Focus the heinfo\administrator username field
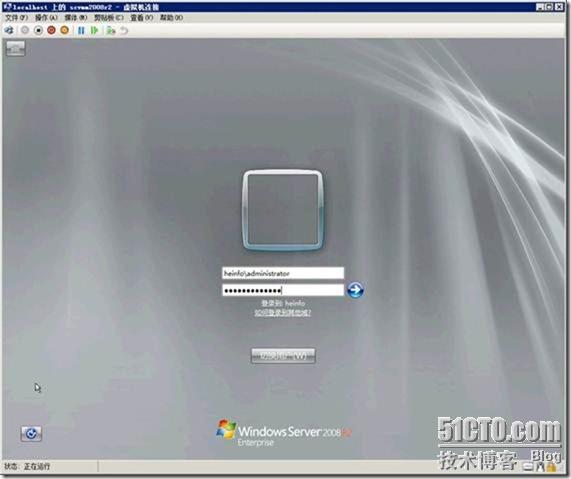The width and height of the screenshot is (571, 479). (x=283, y=273)
